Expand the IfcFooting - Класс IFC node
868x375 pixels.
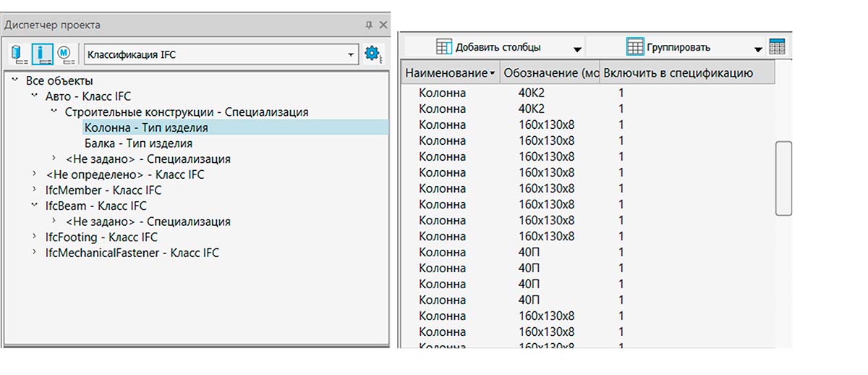35,237
